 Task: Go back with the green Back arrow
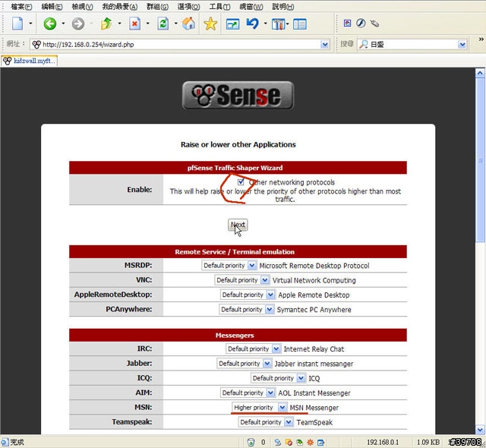tap(50, 24)
